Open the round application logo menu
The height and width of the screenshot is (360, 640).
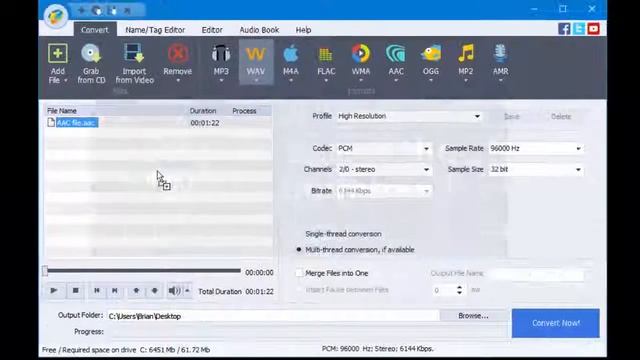click(56, 16)
